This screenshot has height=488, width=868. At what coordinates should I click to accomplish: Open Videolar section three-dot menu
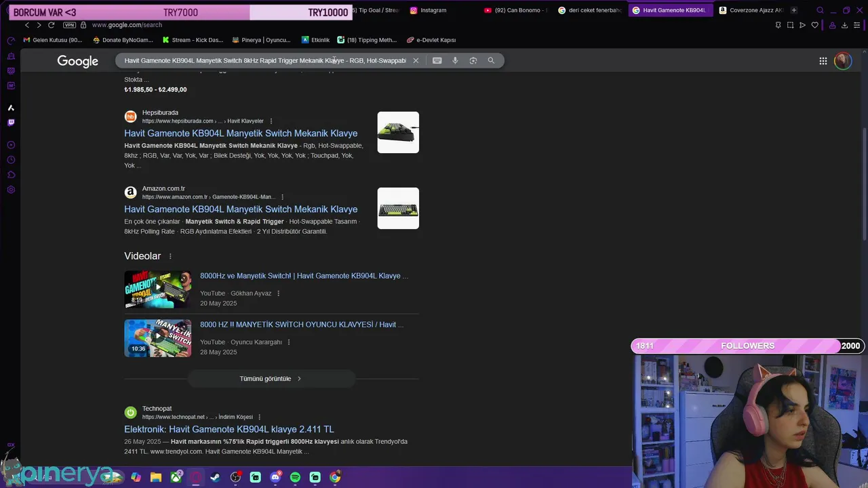click(170, 256)
